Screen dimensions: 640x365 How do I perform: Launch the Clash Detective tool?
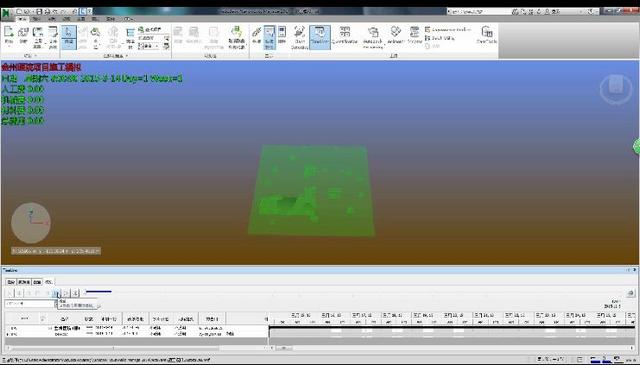[x=300, y=37]
